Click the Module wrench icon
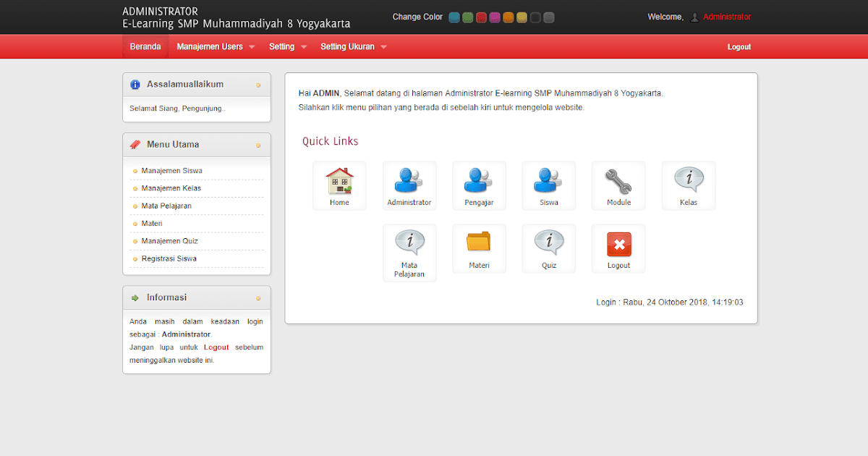This screenshot has height=456, width=868. pyautogui.click(x=618, y=185)
